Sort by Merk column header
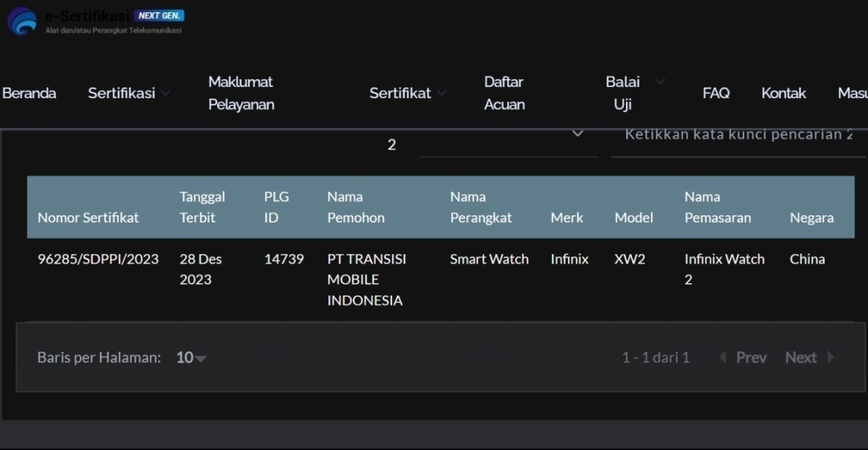This screenshot has width=868, height=450. coord(566,218)
